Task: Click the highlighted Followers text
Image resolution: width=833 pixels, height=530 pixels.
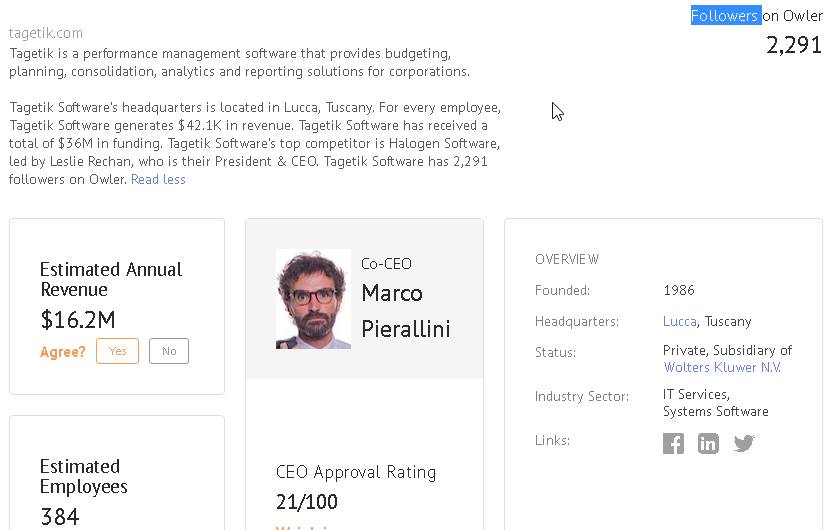Action: [x=725, y=15]
